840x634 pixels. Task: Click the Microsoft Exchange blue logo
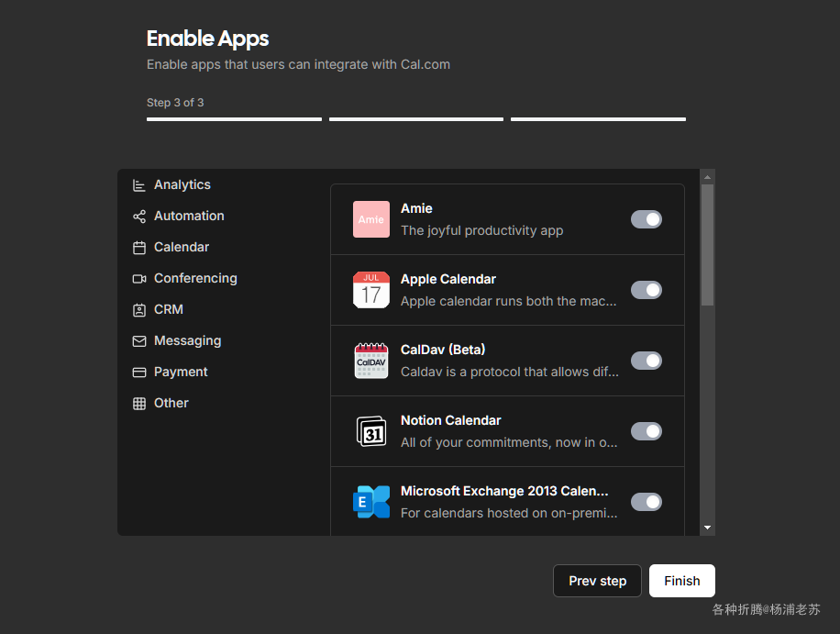point(371,502)
